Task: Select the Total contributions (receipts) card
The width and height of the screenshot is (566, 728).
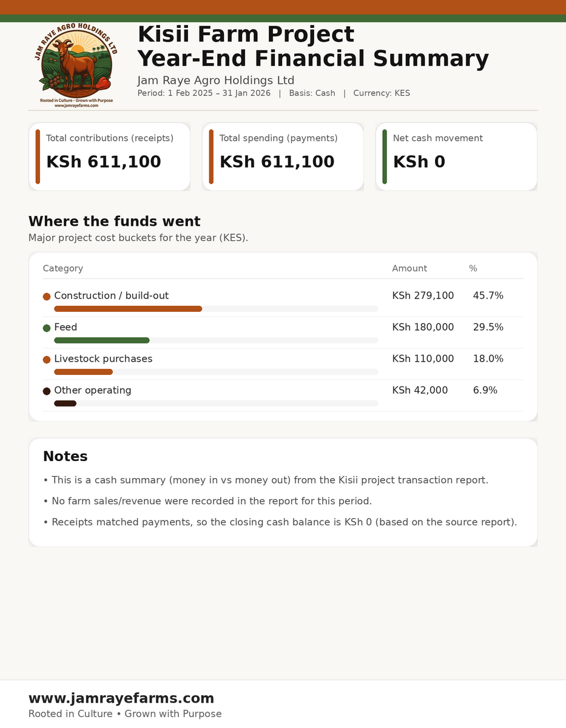Action: (109, 157)
